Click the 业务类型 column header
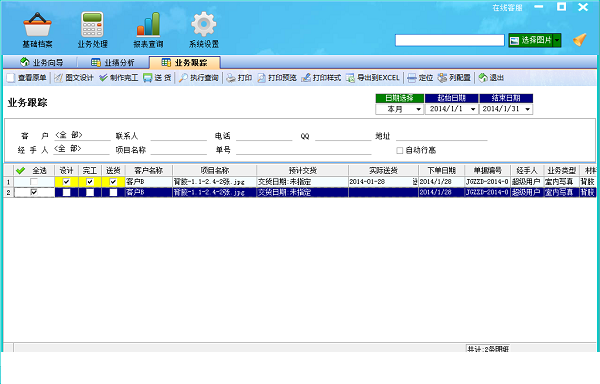 (x=561, y=170)
